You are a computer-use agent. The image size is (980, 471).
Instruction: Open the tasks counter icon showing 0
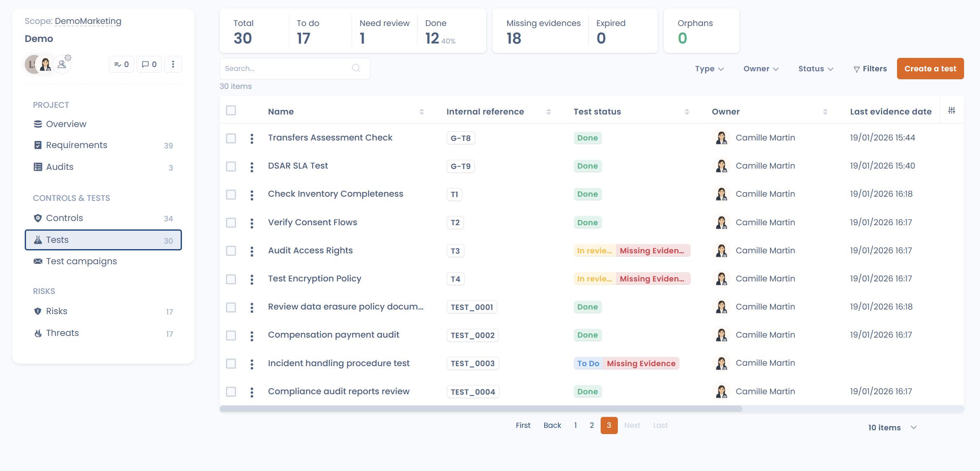pyautogui.click(x=122, y=64)
